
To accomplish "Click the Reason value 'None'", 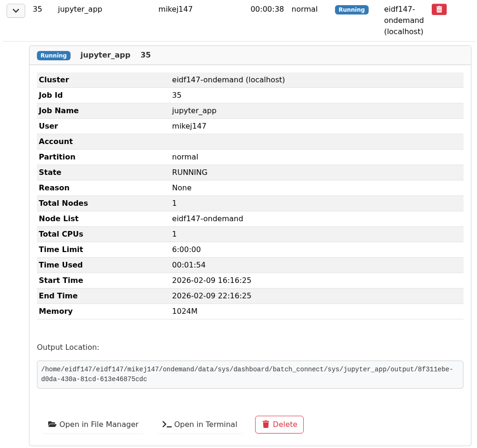I will pos(182,188).
